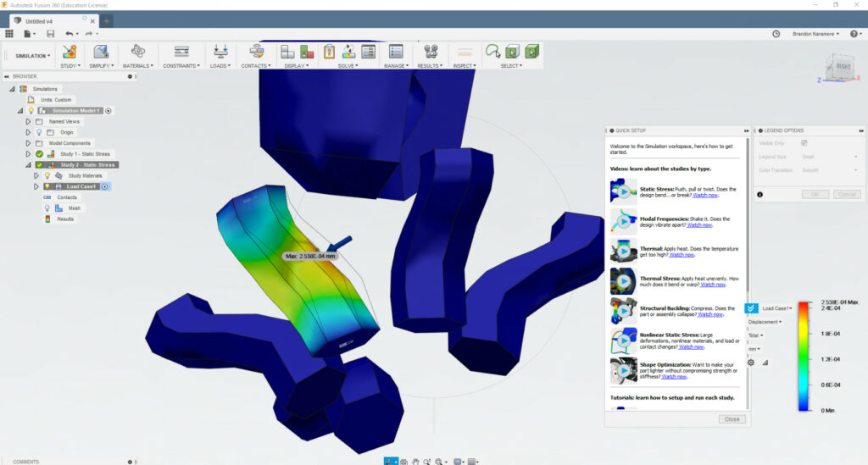Open Static Stress Watch now link
Screen dimensions: 868x465
point(704,195)
